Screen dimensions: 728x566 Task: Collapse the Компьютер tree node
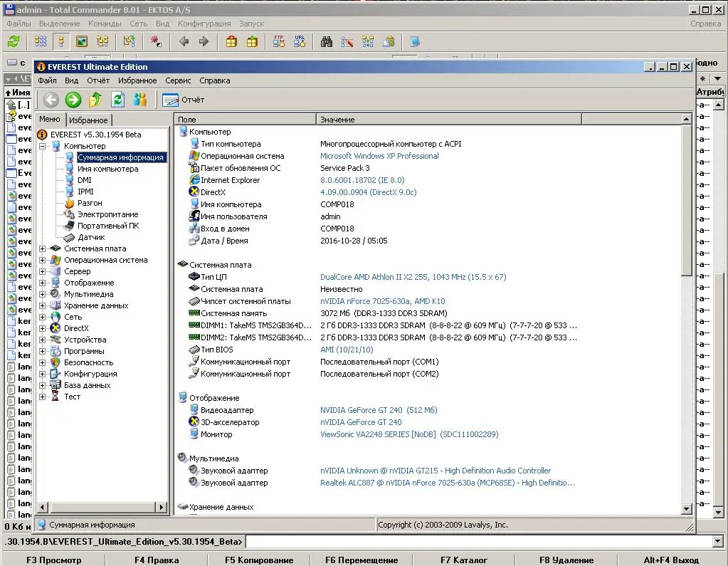(x=42, y=146)
